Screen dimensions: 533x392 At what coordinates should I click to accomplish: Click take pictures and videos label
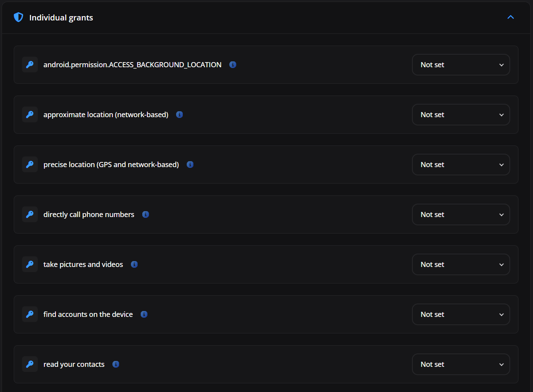click(83, 264)
